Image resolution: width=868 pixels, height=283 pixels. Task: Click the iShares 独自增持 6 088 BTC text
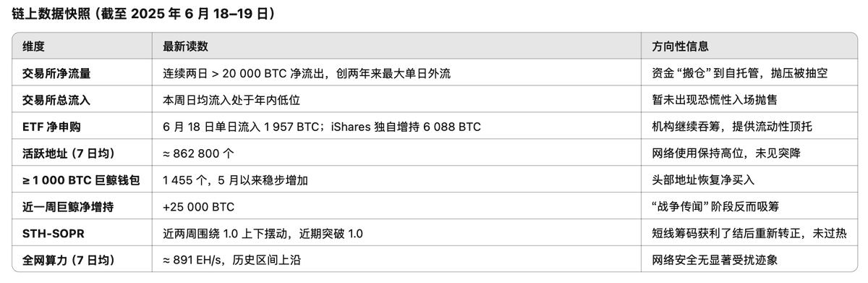pos(406,127)
